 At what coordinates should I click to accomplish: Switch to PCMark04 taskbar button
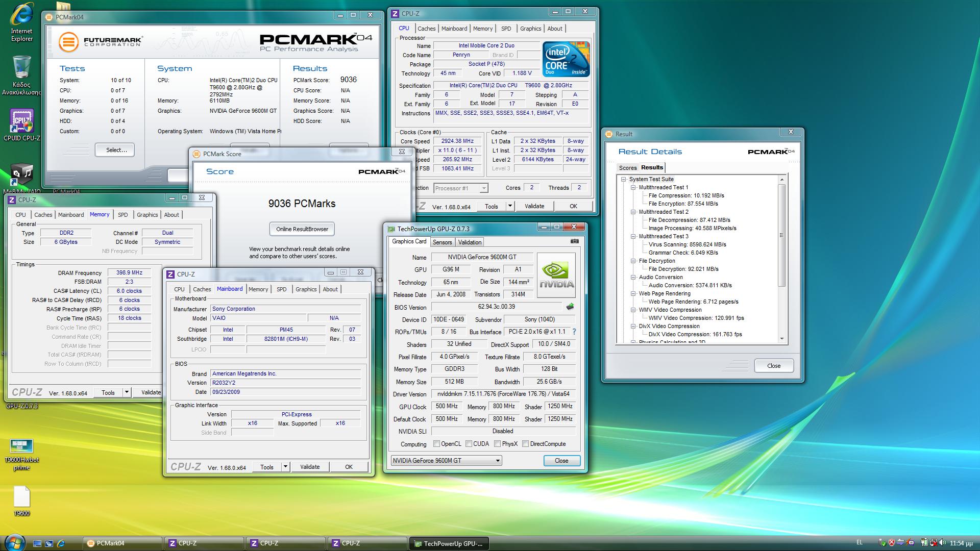tap(122, 543)
